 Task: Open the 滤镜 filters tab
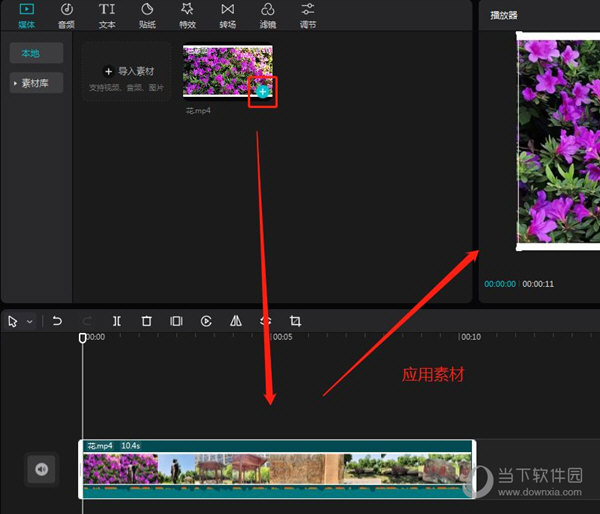267,16
